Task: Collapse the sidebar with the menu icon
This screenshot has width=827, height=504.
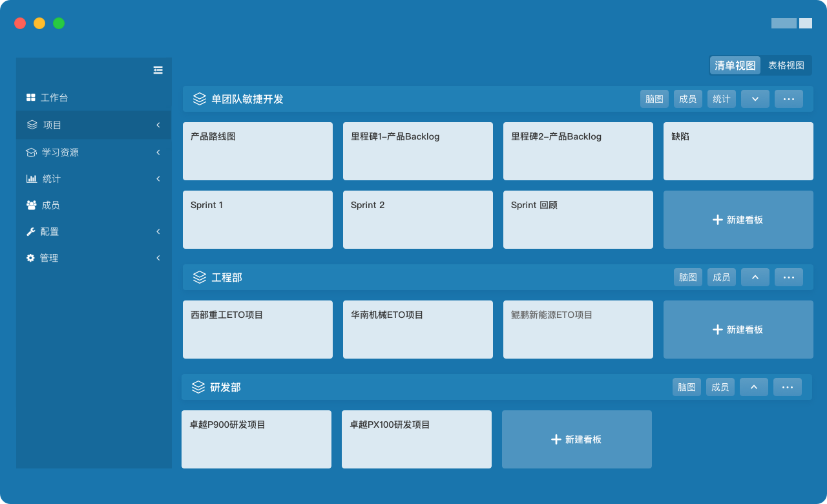Action: click(x=158, y=70)
